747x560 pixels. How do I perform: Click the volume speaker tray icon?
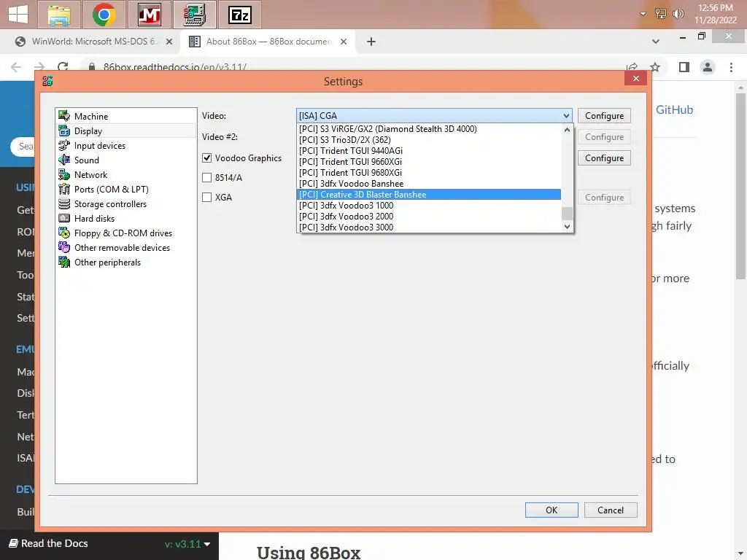tap(678, 14)
